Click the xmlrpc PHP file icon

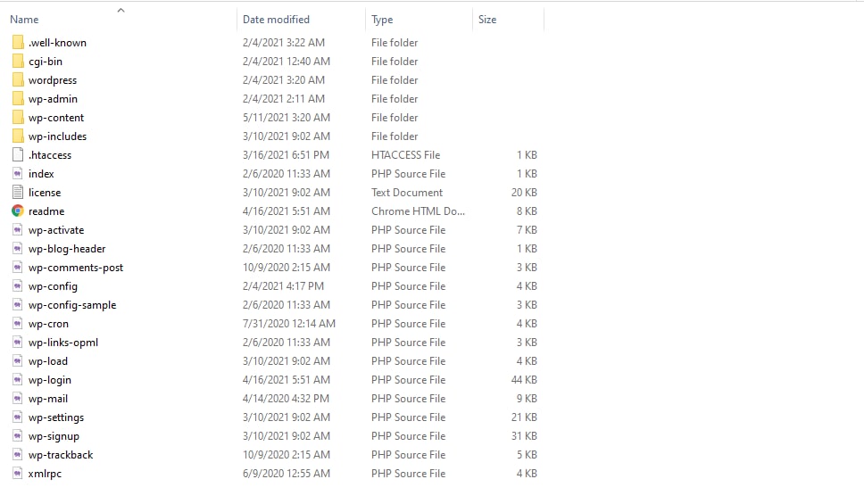(x=18, y=473)
